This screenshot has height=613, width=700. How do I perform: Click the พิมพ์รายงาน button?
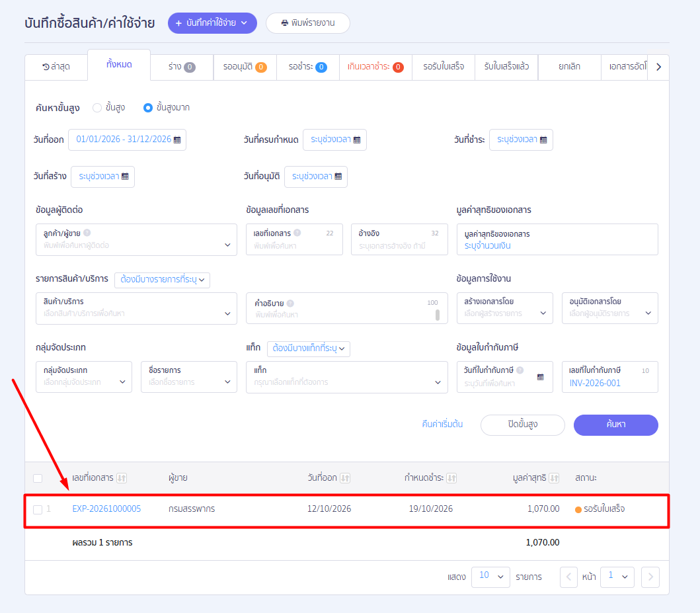(x=308, y=23)
